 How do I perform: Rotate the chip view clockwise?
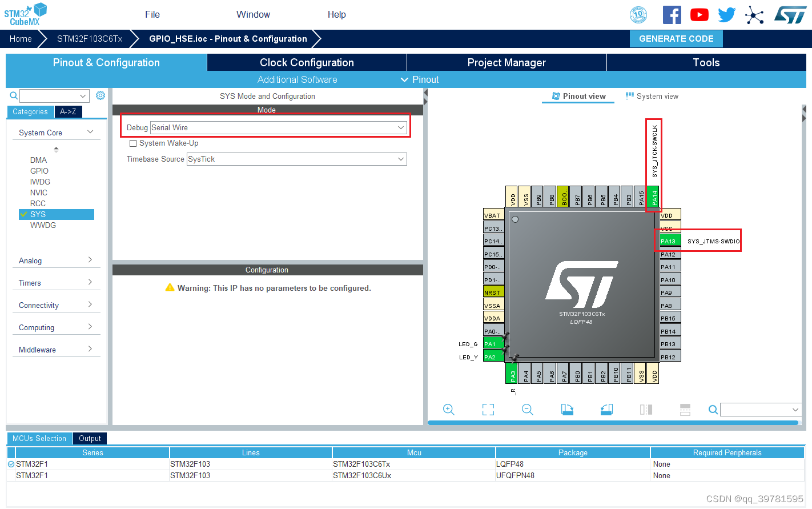567,410
